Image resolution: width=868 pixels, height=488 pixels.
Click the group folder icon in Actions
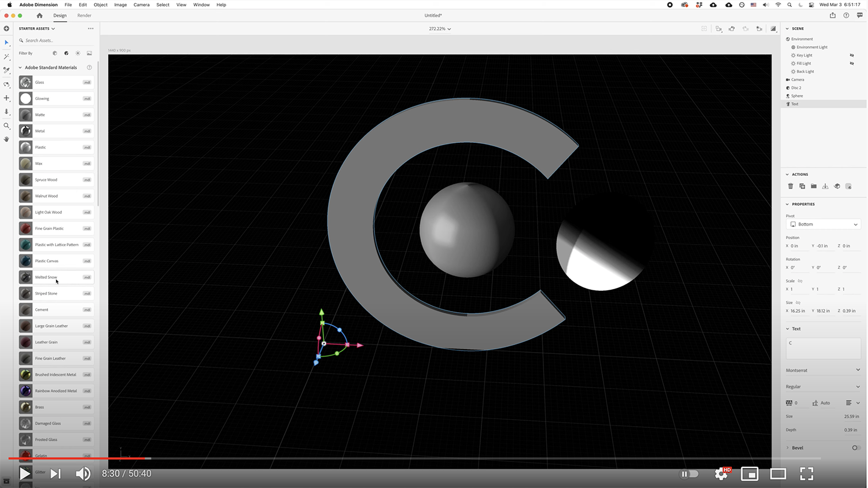814,186
